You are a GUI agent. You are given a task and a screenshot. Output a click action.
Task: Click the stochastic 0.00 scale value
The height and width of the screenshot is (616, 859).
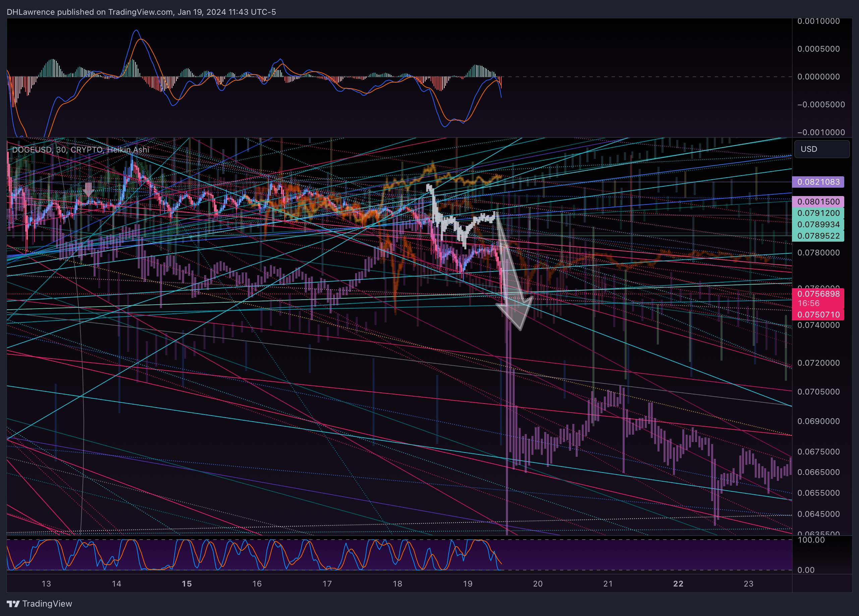point(806,570)
